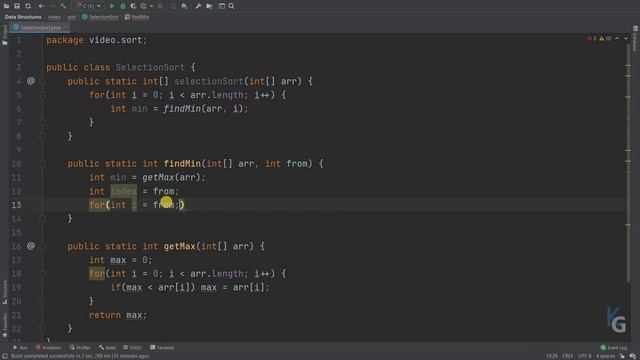The width and height of the screenshot is (640, 360).
Task: Open the Favorites tool window sidebar tab
Action: click(5, 325)
